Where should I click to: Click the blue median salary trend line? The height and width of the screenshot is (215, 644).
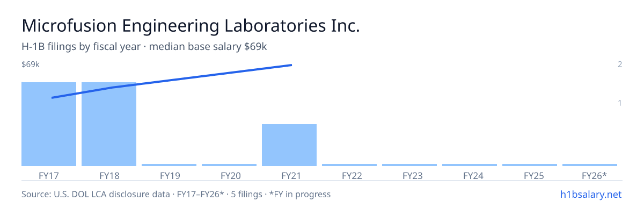click(x=172, y=81)
